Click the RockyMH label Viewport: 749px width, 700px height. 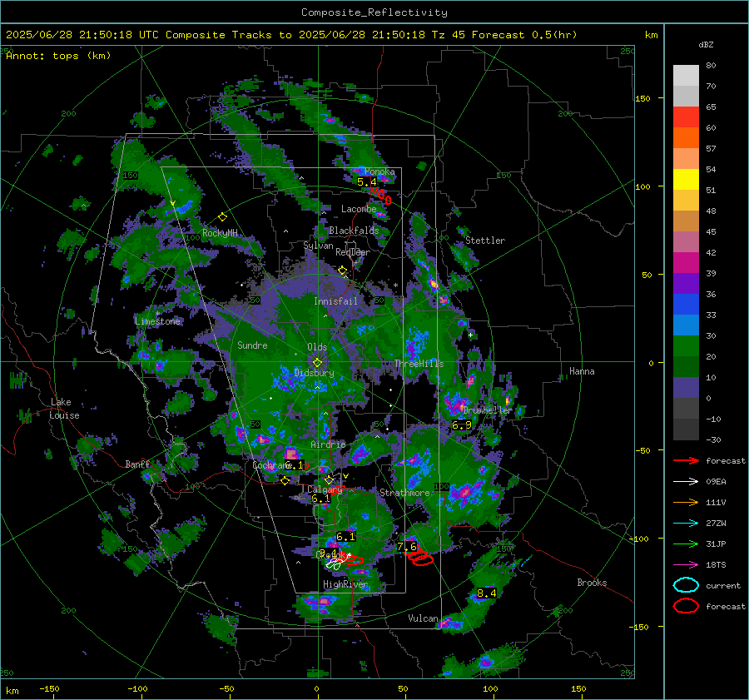point(220,233)
